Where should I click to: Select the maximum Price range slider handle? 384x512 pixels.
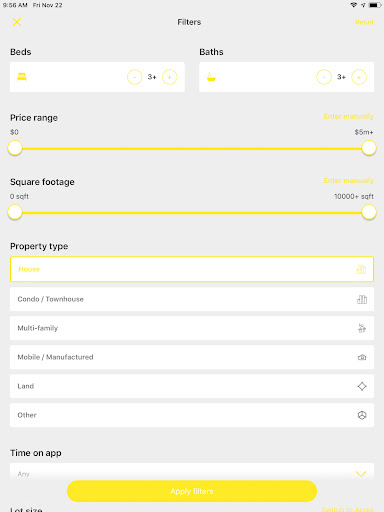click(369, 148)
